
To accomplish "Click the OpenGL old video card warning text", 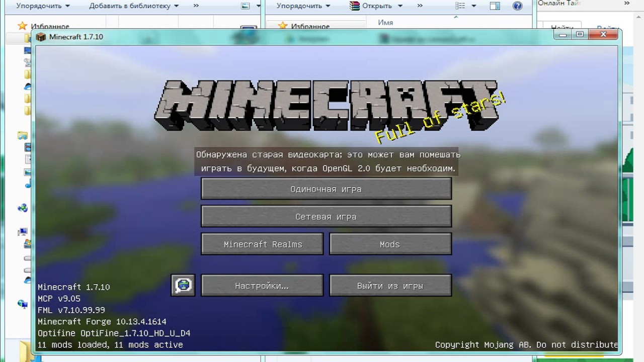I will coord(328,162).
